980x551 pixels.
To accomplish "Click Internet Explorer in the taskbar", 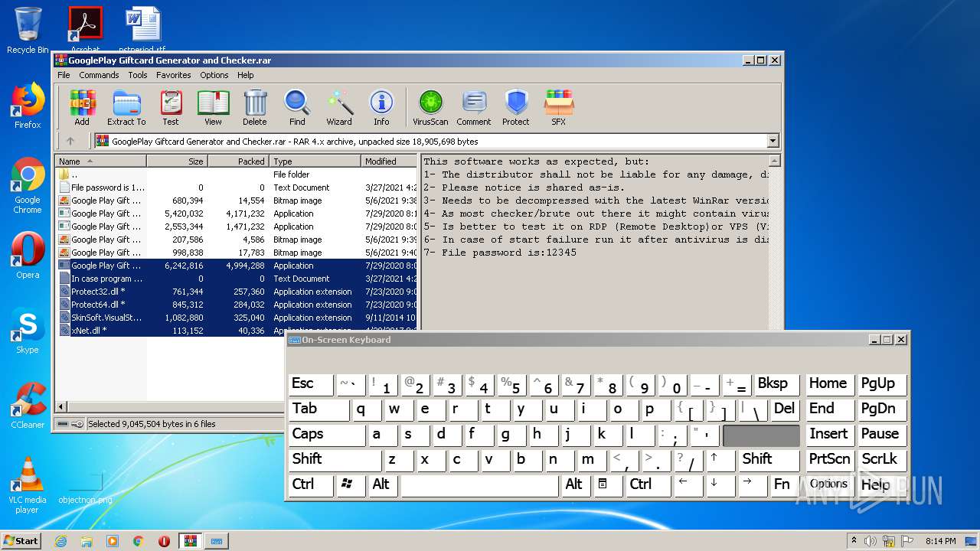I will pyautogui.click(x=60, y=541).
